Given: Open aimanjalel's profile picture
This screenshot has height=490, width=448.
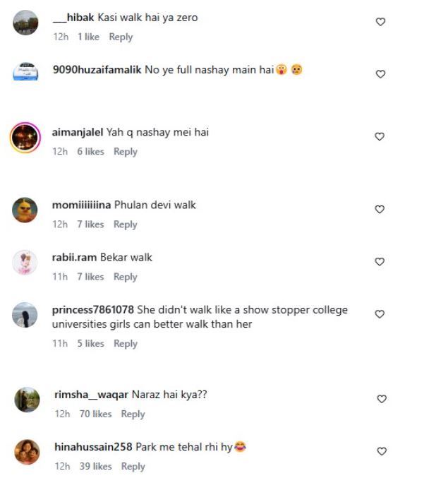Looking at the screenshot, I should [25, 136].
